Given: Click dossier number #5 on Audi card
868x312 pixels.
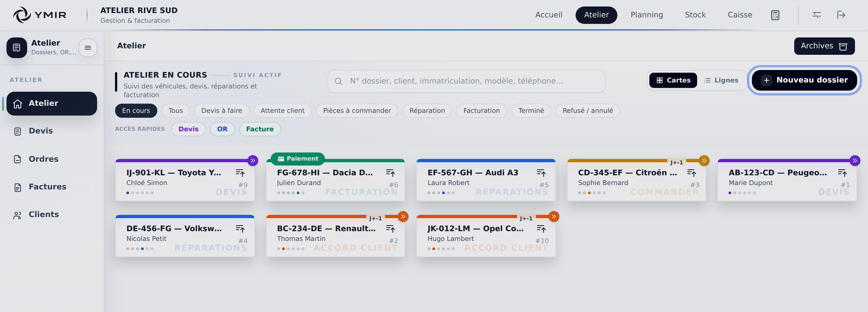Looking at the screenshot, I should pyautogui.click(x=544, y=185).
